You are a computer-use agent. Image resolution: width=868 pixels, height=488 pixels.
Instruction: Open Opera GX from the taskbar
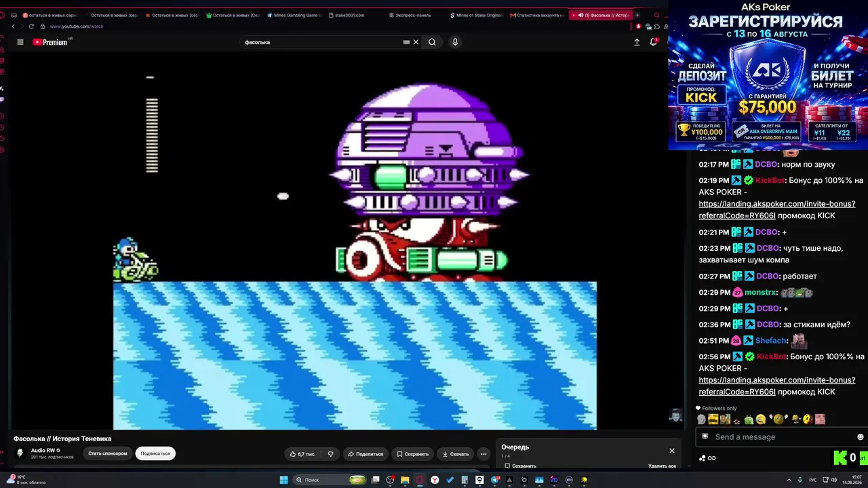[420, 480]
